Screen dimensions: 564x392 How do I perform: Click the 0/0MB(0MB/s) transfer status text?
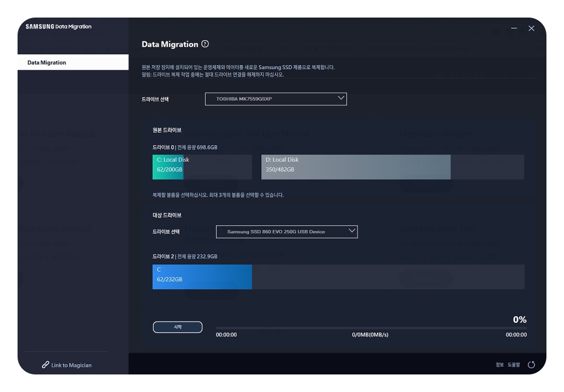(370, 335)
